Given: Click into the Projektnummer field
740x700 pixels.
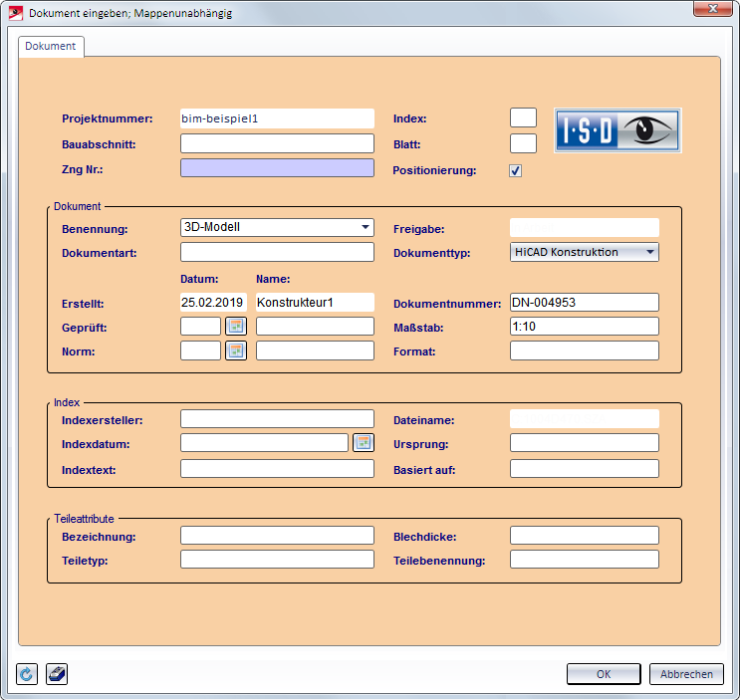Looking at the screenshot, I should coord(277,118).
